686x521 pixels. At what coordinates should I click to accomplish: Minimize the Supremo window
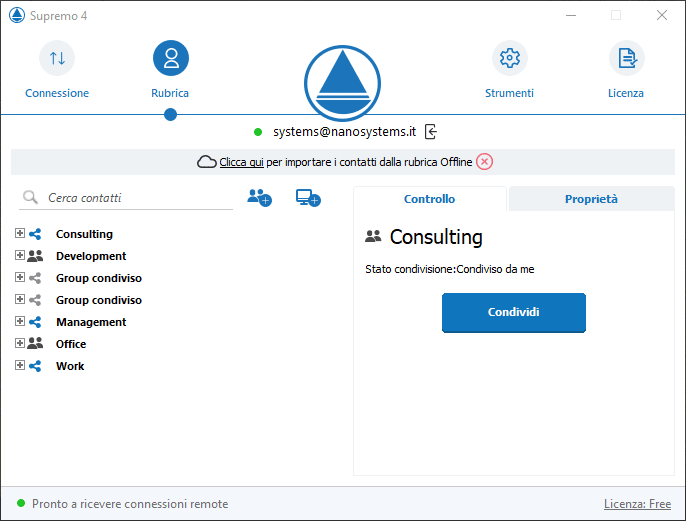[x=571, y=15]
